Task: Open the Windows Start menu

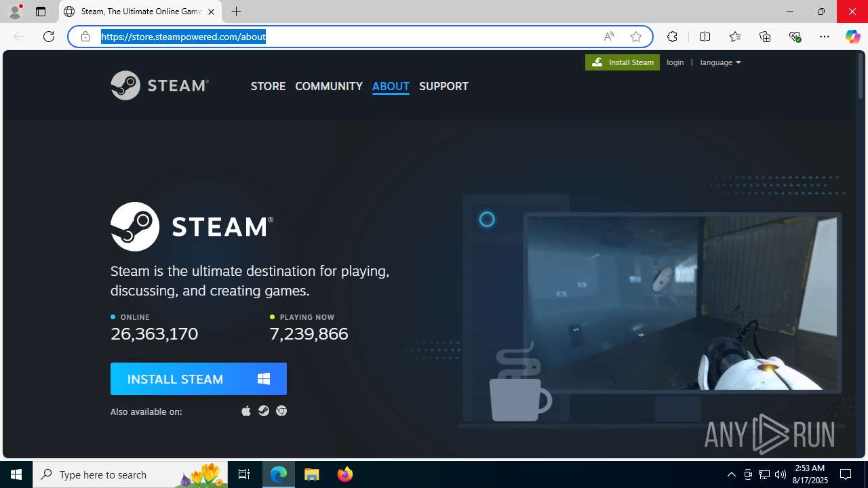Action: click(x=16, y=474)
